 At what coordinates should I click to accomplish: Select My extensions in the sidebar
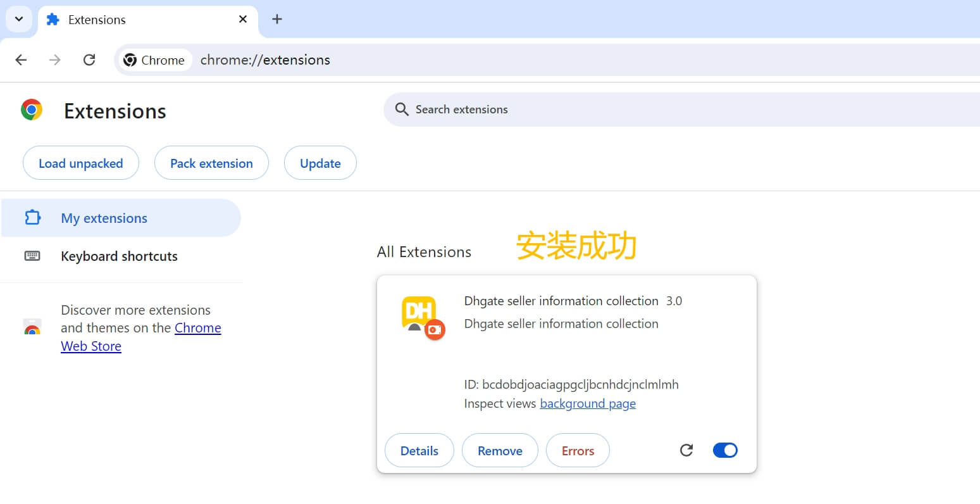[x=121, y=218]
